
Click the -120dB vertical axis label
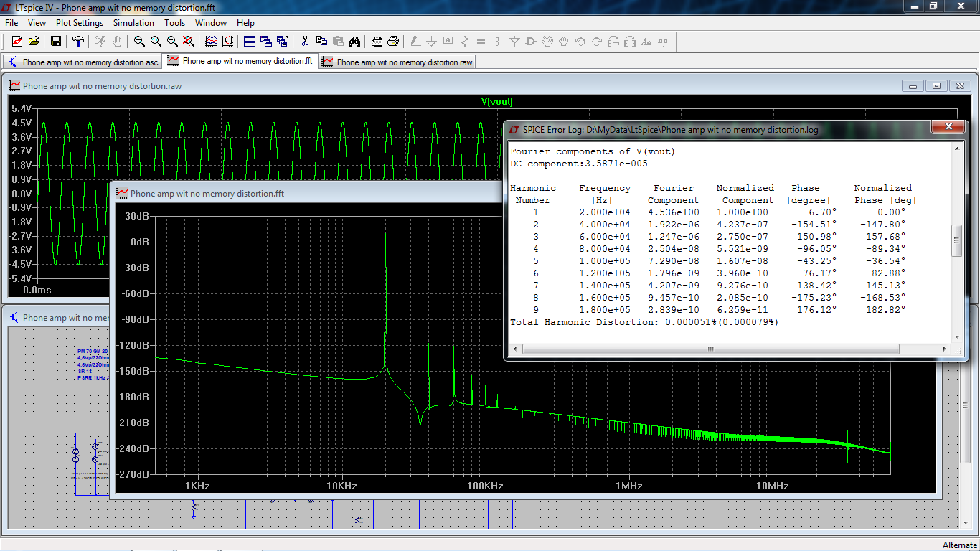pos(133,345)
